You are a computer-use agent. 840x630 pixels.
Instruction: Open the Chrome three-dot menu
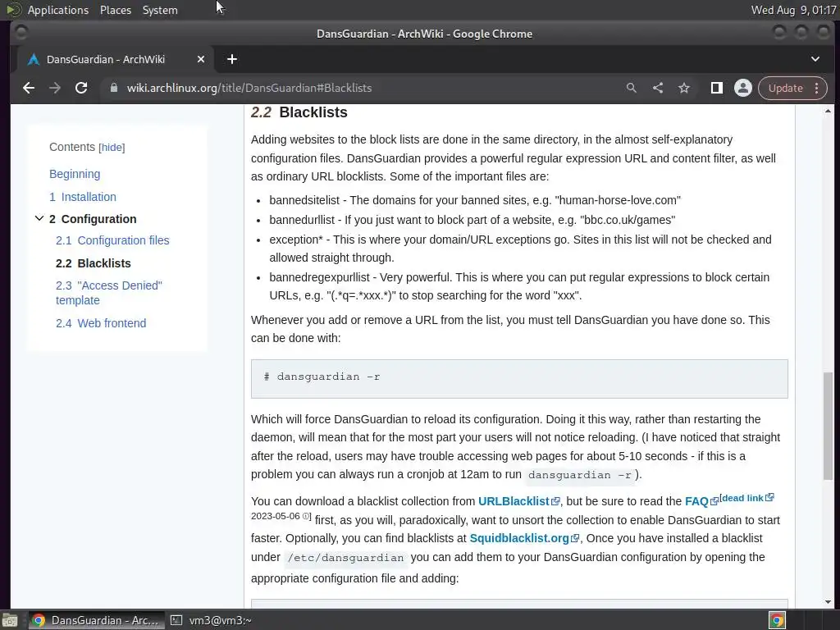pyautogui.click(x=817, y=88)
